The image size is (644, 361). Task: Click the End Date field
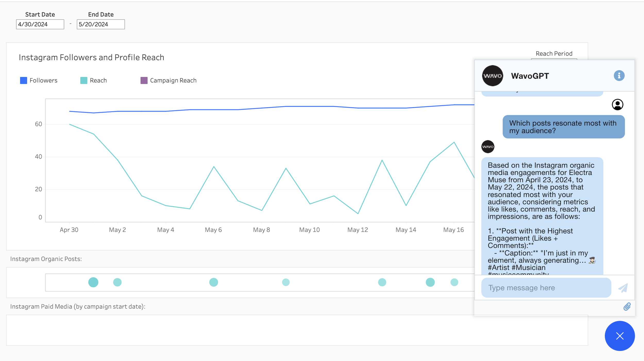(x=101, y=24)
